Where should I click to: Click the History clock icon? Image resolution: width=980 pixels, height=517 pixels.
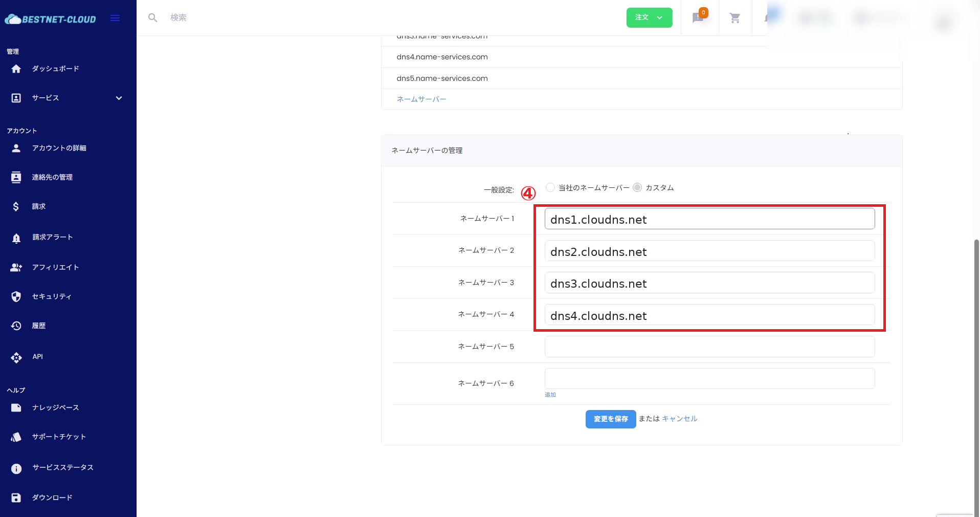click(x=16, y=326)
